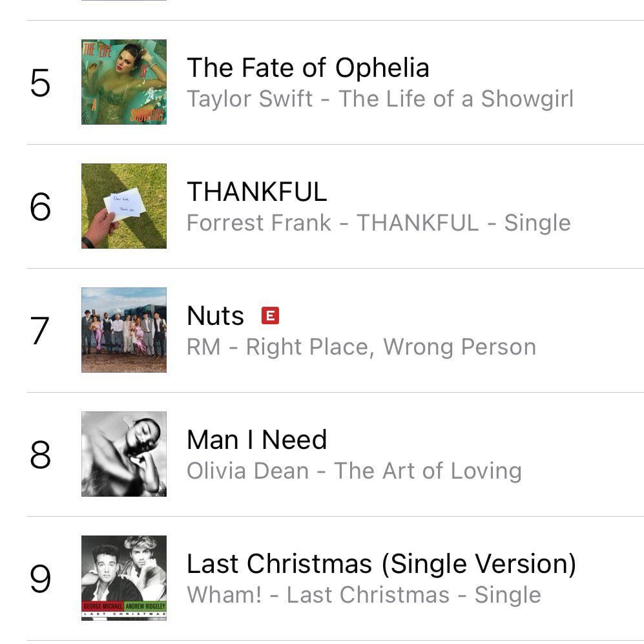
Task: Open Forrest Frank's THANKFUL single page
Action: coord(378,222)
